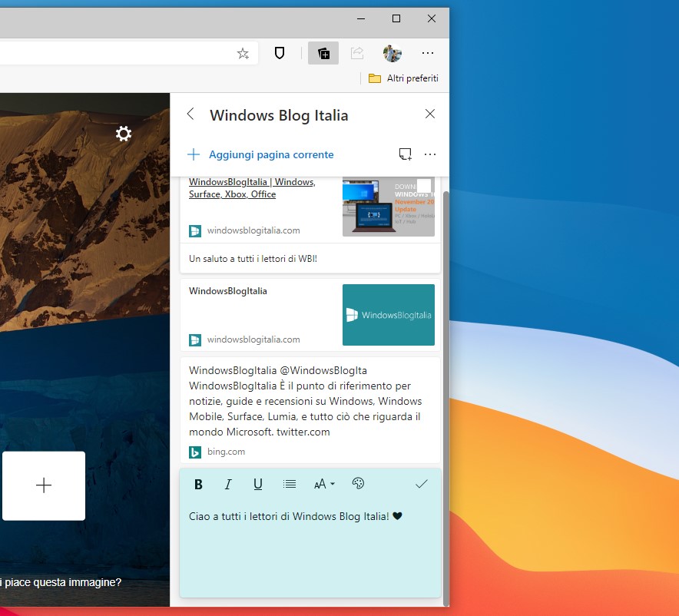Open the user profile avatar
Image resolution: width=679 pixels, height=616 pixels.
coord(392,53)
